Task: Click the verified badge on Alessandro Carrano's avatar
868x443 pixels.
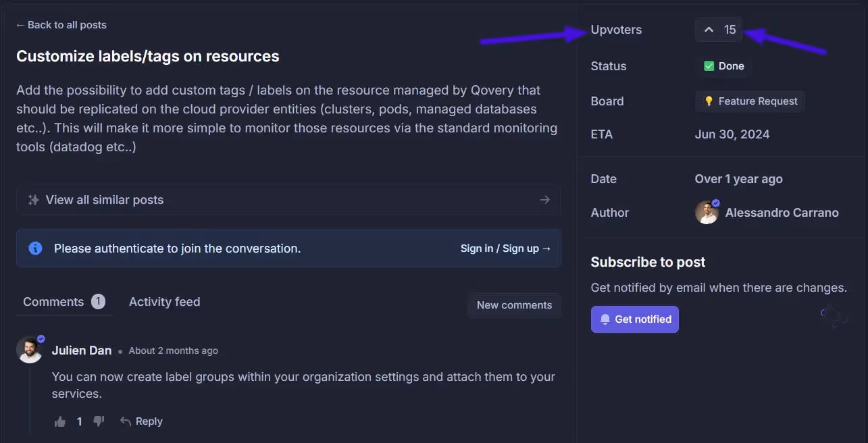Action: [x=715, y=203]
